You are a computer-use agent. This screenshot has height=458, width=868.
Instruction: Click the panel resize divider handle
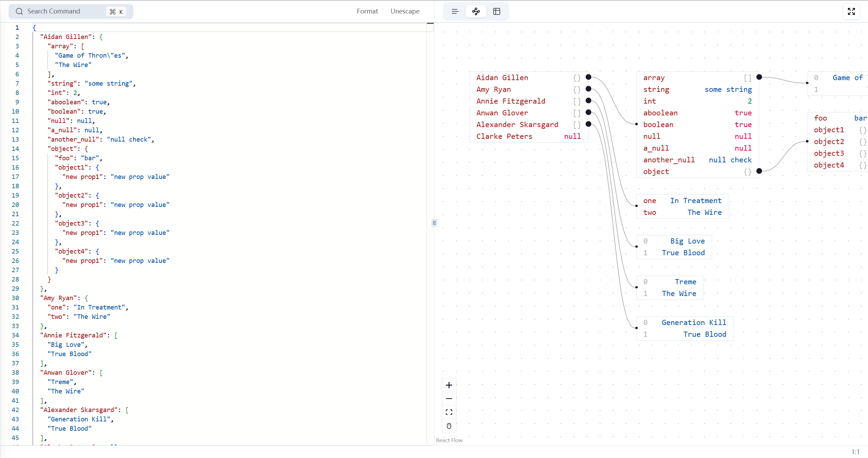pos(434,223)
